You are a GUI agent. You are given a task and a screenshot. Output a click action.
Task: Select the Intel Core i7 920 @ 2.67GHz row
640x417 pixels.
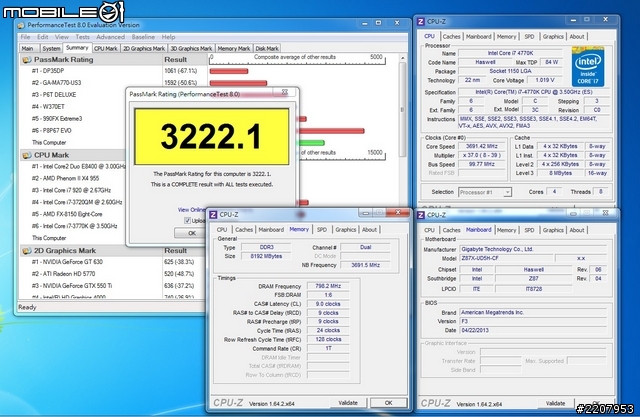[x=71, y=190]
